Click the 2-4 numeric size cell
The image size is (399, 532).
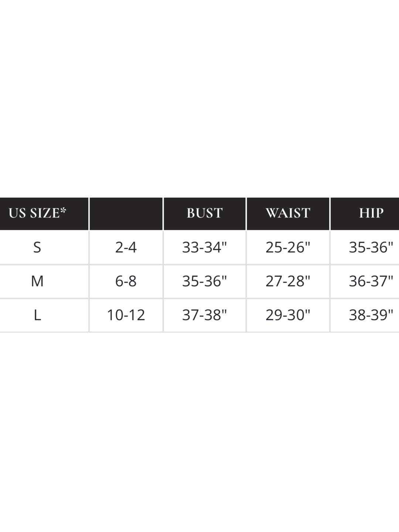(126, 247)
